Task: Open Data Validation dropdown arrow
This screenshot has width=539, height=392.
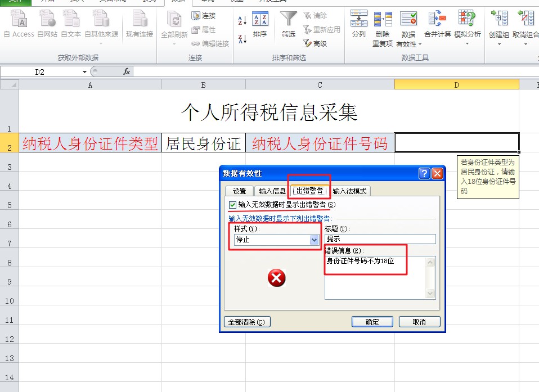Action: pos(420,44)
